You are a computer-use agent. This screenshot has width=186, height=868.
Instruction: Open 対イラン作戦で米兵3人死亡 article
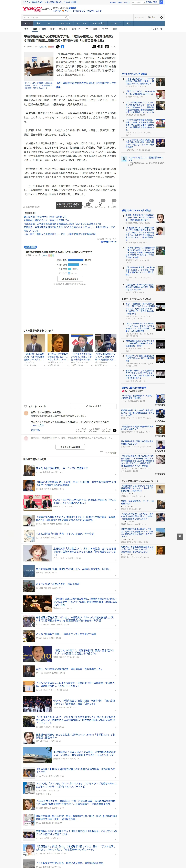57,584
